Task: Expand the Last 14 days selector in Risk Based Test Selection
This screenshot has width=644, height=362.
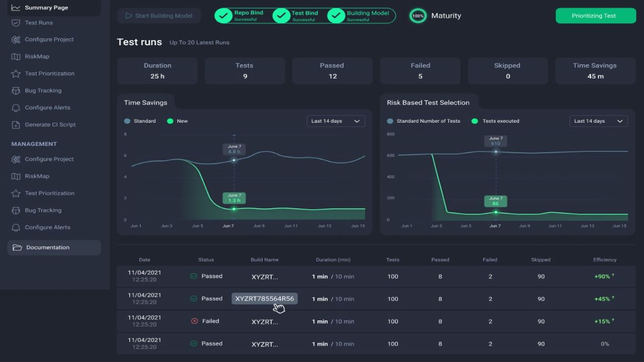Action: coord(598,121)
